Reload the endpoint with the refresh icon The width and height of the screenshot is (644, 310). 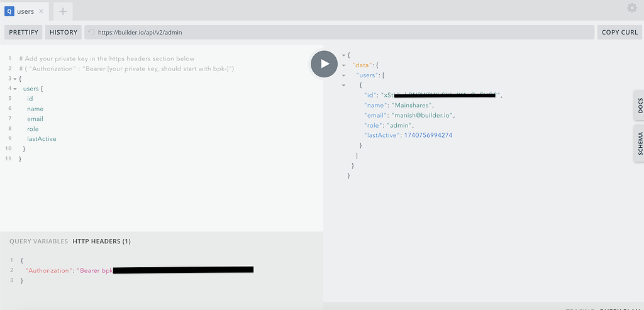point(92,33)
